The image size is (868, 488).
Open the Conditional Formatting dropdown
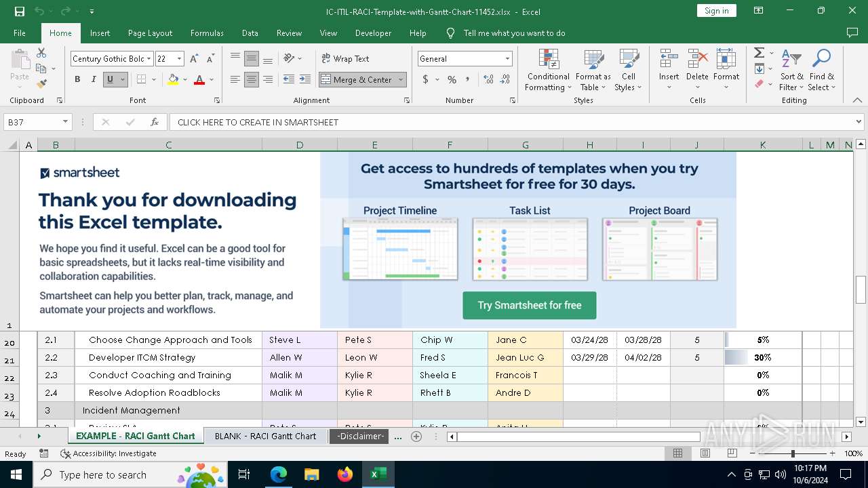pos(549,70)
